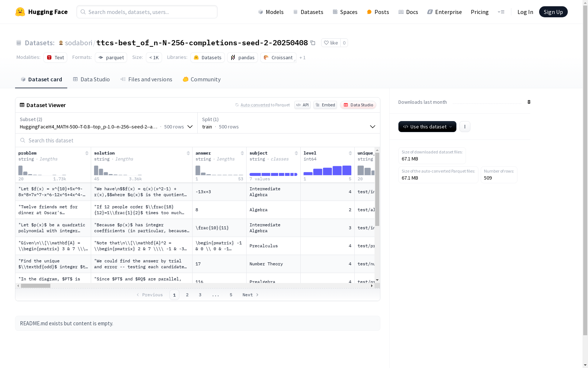
Task: Select current page 1 button
Action: coord(174,295)
